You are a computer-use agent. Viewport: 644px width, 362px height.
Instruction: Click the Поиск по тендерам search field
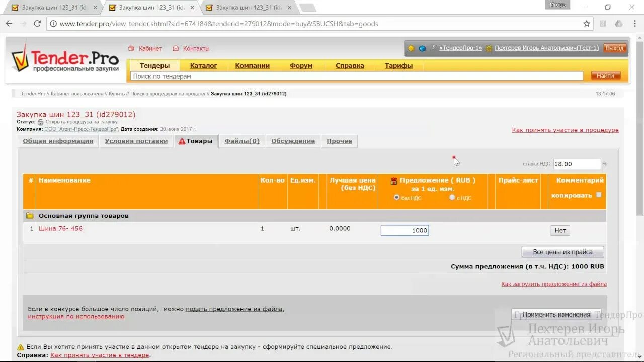click(x=356, y=76)
